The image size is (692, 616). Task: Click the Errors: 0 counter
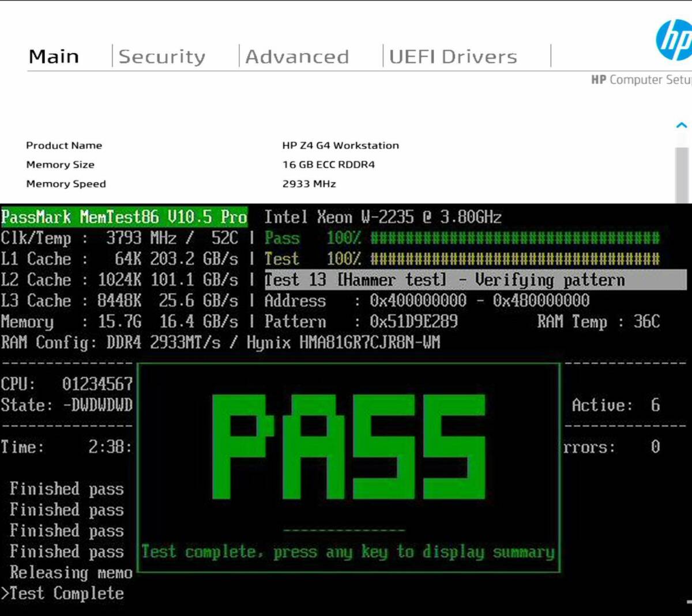point(612,447)
